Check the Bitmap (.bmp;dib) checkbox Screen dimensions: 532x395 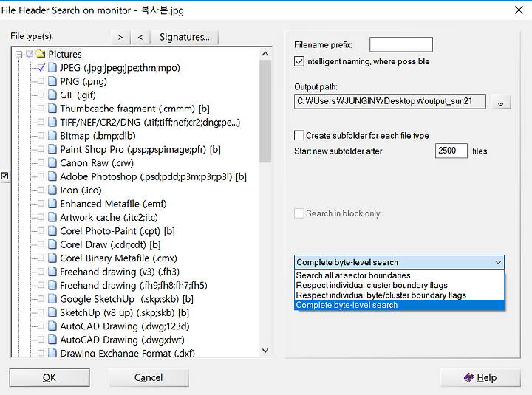pos(41,136)
